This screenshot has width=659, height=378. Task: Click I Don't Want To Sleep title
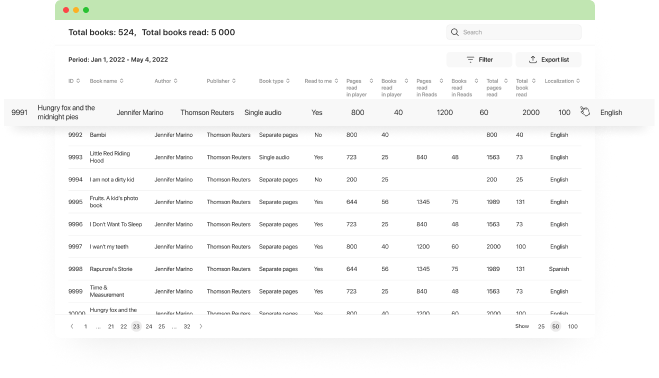coord(116,225)
